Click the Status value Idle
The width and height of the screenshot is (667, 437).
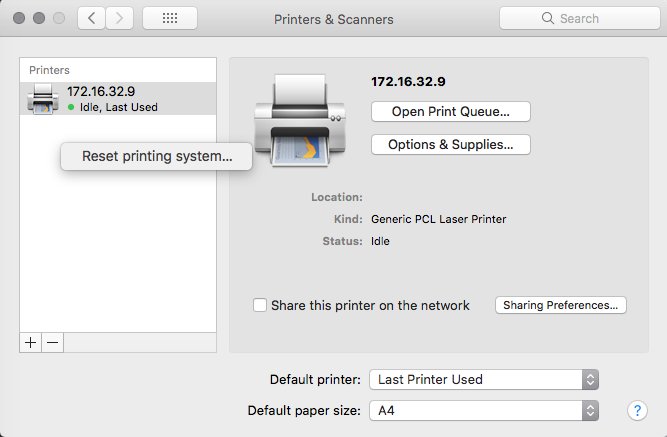coord(380,241)
